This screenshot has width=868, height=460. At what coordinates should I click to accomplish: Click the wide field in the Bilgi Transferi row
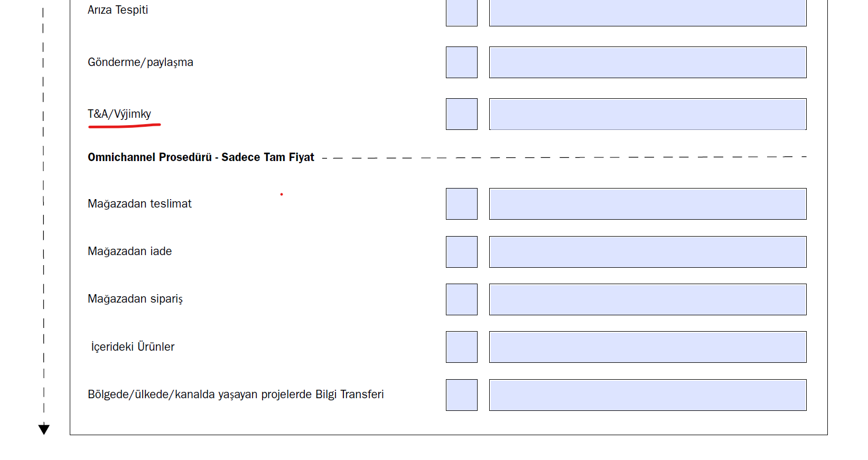pos(648,395)
